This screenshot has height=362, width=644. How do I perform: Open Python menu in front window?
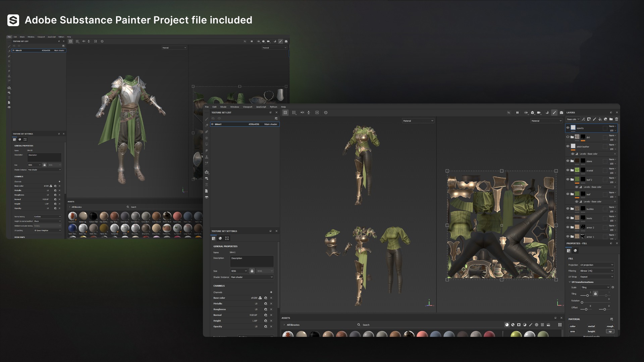[273, 107]
